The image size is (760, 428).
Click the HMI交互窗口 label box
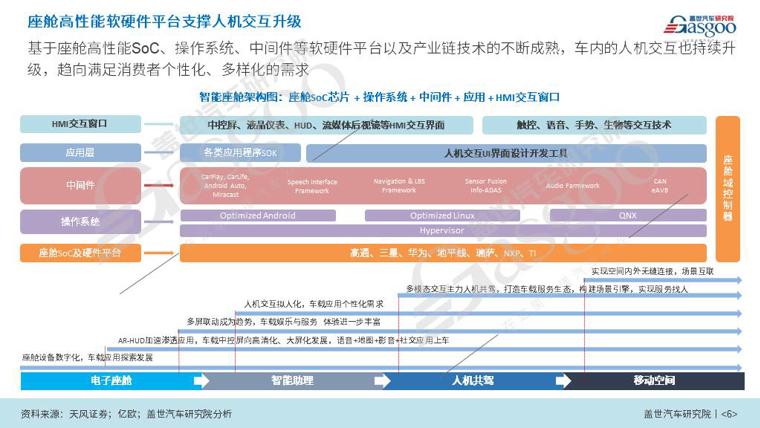click(80, 124)
